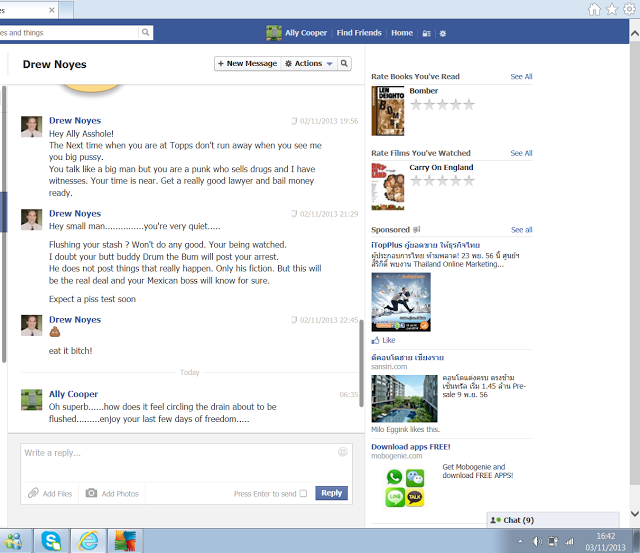This screenshot has height=553, width=640.
Task: Click the Add Files paperclip icon
Action: (33, 493)
